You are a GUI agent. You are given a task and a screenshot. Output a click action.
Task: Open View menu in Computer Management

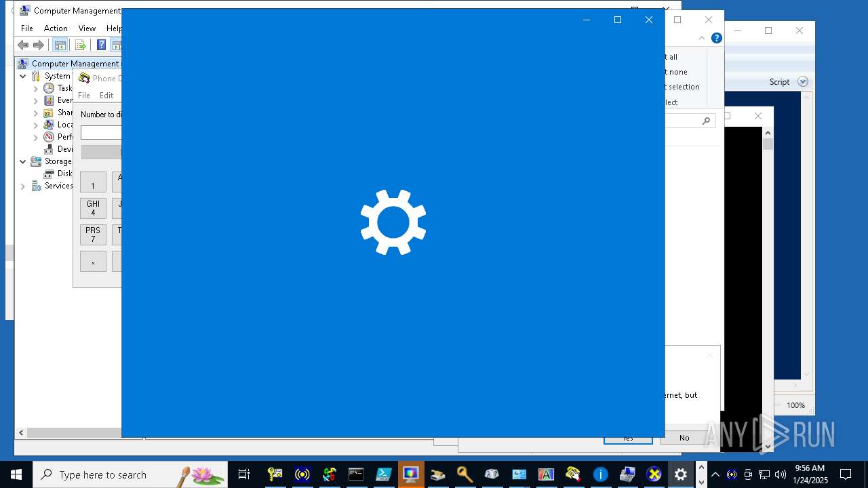pos(87,28)
